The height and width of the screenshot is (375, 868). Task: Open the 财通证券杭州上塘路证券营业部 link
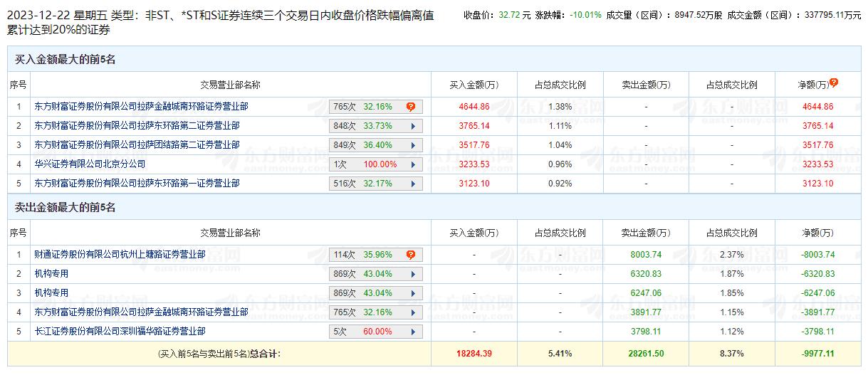(x=120, y=255)
